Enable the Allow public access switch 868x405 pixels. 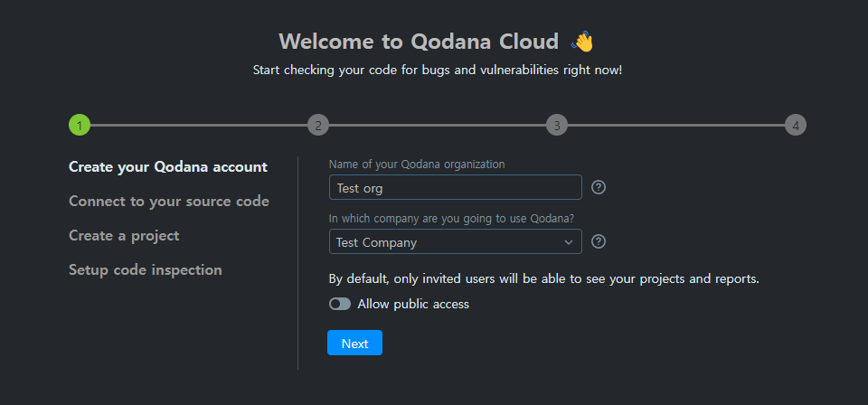[340, 305]
